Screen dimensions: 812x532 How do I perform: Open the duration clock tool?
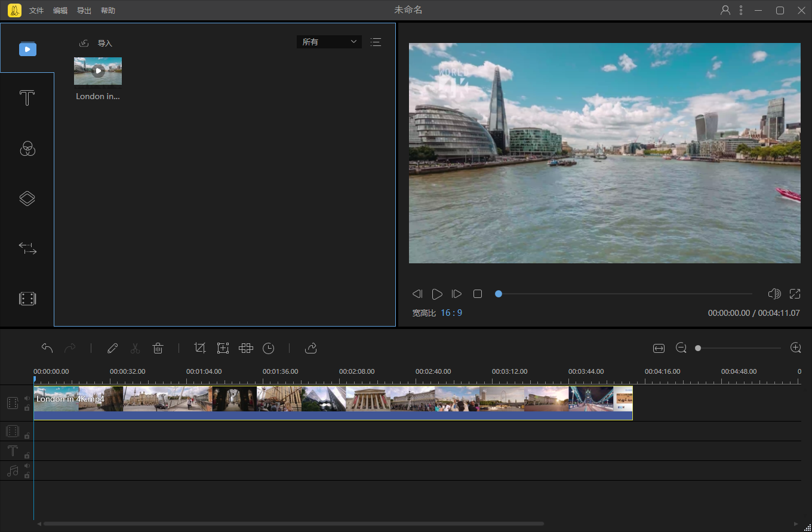[269, 348]
